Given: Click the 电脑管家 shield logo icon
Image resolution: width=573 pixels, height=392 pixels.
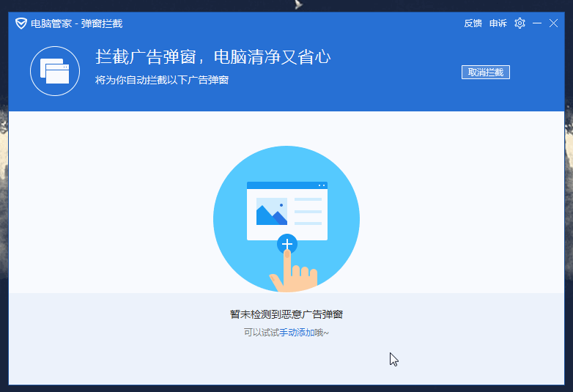Looking at the screenshot, I should point(21,23).
